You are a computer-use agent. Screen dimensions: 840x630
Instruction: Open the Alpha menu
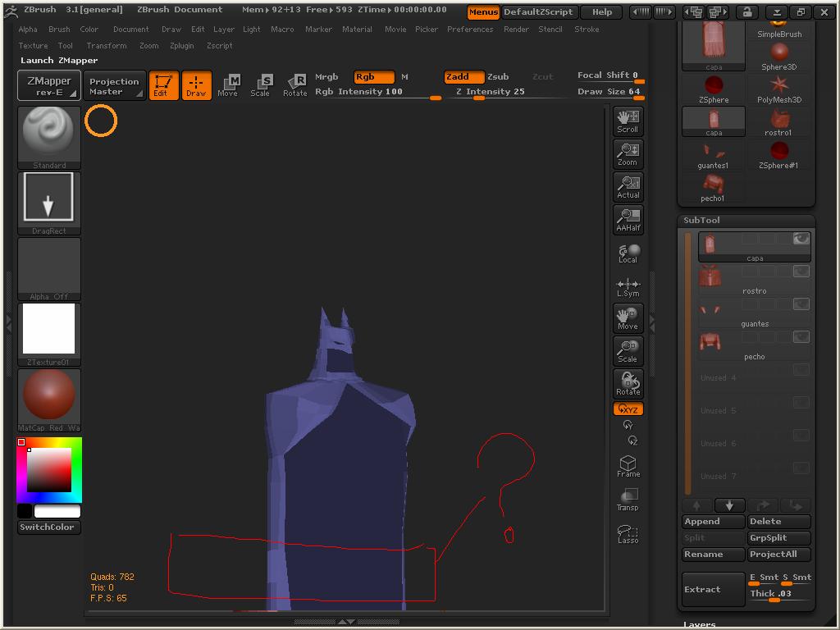28,30
